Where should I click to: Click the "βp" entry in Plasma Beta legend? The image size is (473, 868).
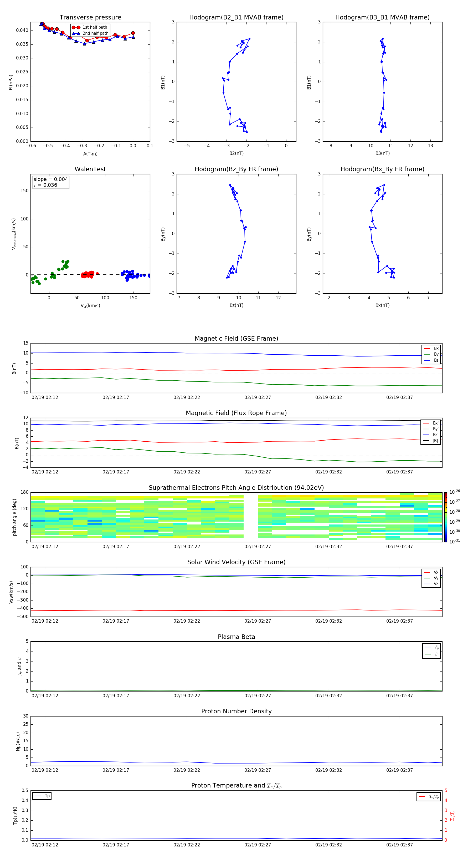(432, 647)
